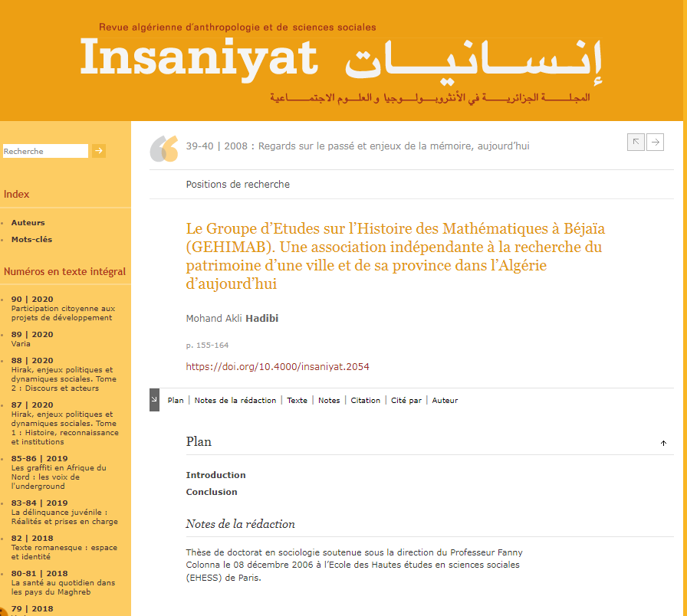Click the Positions de recherche section label
Viewport: 687px width, 616px height.
238,185
